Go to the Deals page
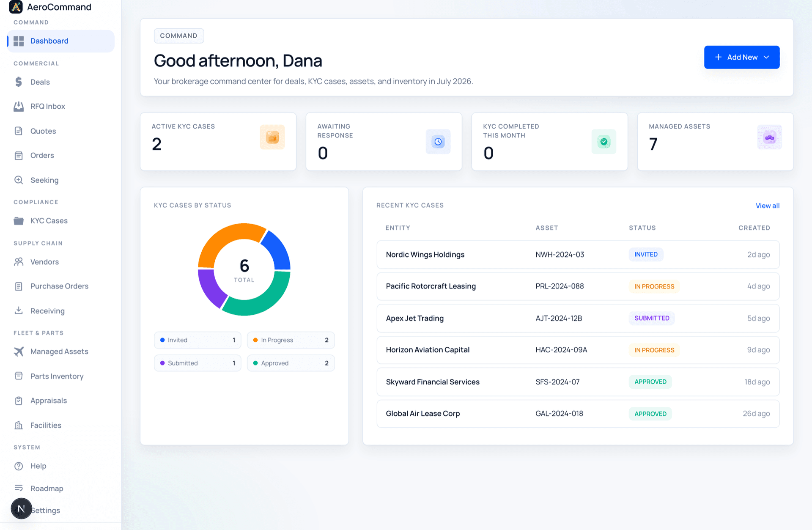This screenshot has width=812, height=530. click(61, 82)
